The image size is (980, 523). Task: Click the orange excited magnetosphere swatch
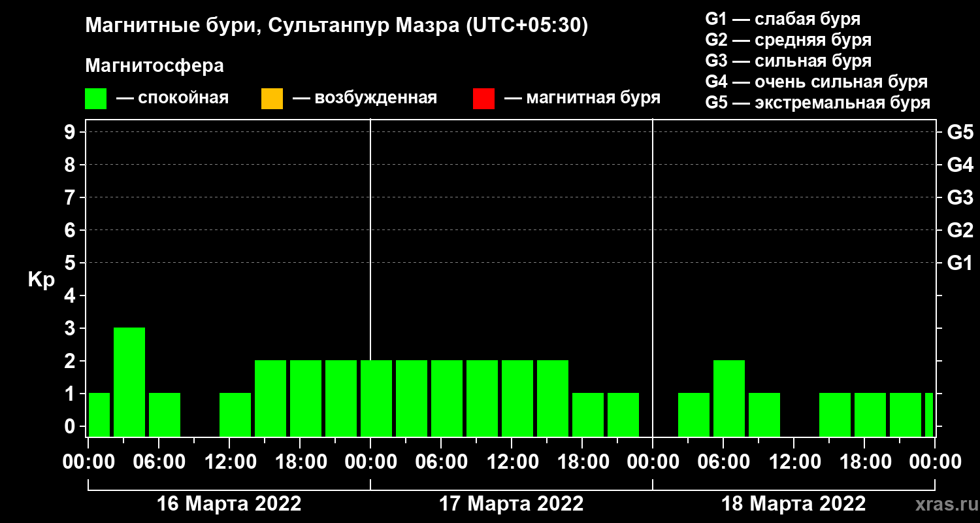click(x=272, y=99)
